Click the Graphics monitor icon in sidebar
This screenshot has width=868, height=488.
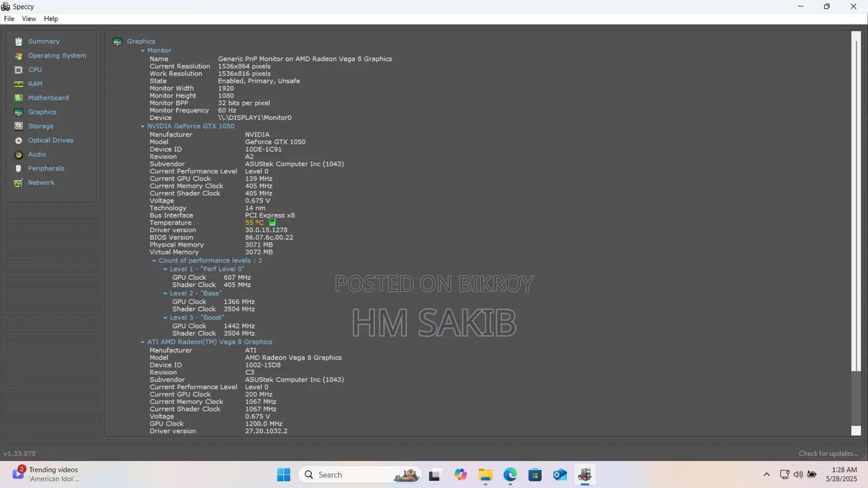(x=18, y=112)
